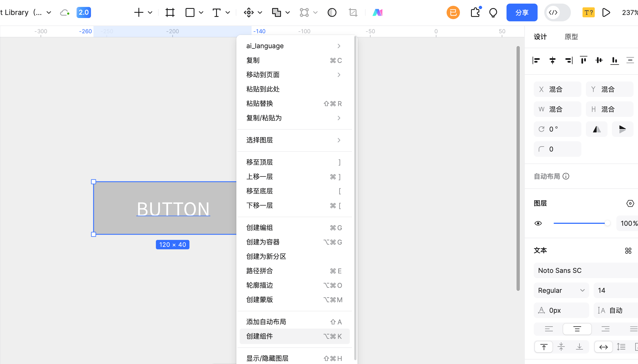The image size is (638, 364).
Task: Expand the component tool dropdown arrow
Action: point(260,12)
